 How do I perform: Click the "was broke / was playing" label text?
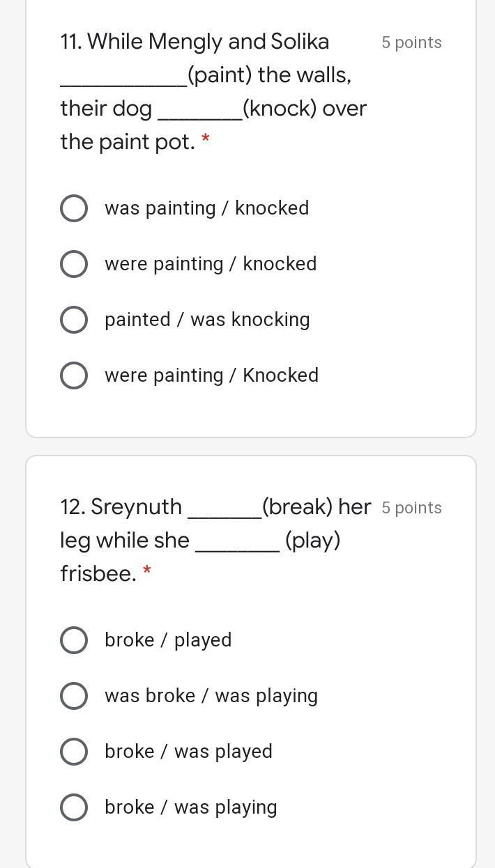211,696
